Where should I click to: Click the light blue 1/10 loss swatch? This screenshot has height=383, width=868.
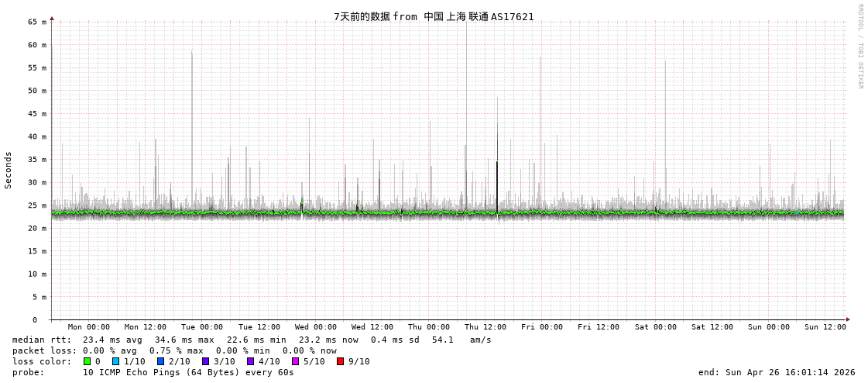(x=115, y=361)
